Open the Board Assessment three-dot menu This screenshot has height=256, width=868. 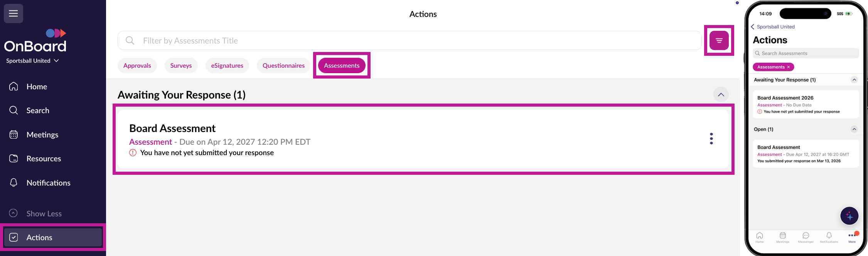pyautogui.click(x=711, y=139)
